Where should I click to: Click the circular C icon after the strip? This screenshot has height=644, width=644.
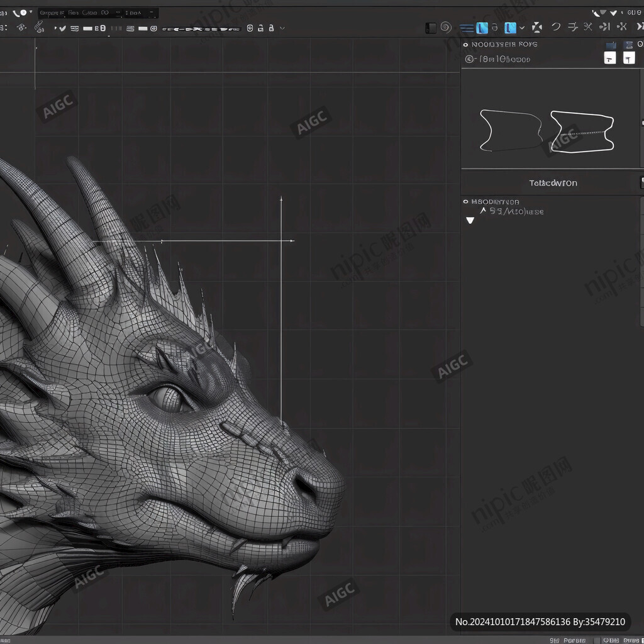(x=250, y=28)
